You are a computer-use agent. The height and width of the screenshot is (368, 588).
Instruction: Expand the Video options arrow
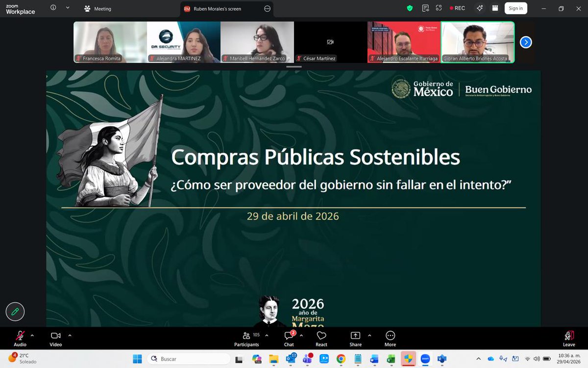point(70,336)
